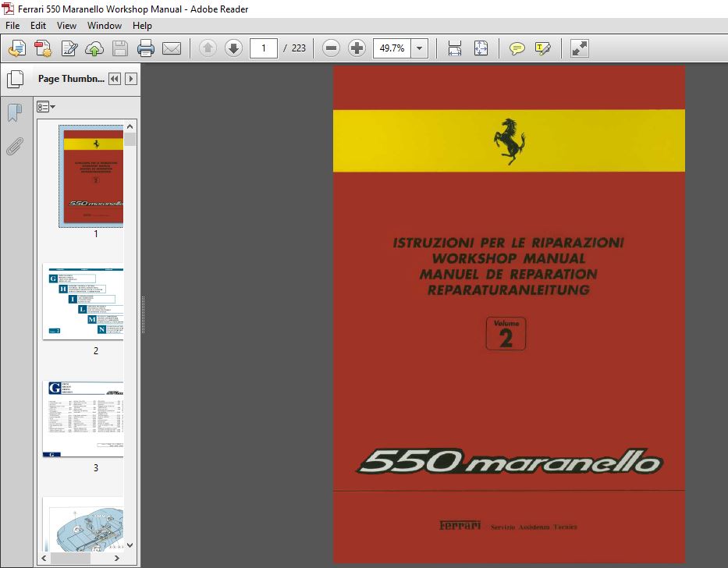Open the Edit menu
Image resolution: width=728 pixels, height=568 pixels.
pyautogui.click(x=38, y=26)
